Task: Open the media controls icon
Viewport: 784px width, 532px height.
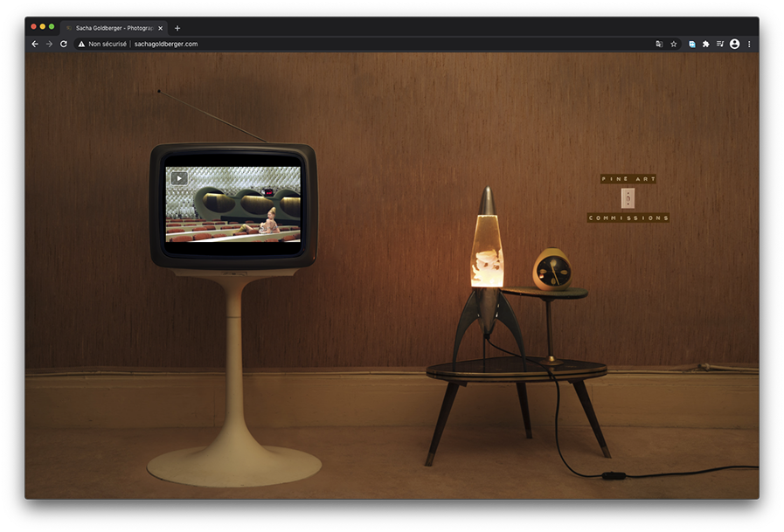Action: 720,44
